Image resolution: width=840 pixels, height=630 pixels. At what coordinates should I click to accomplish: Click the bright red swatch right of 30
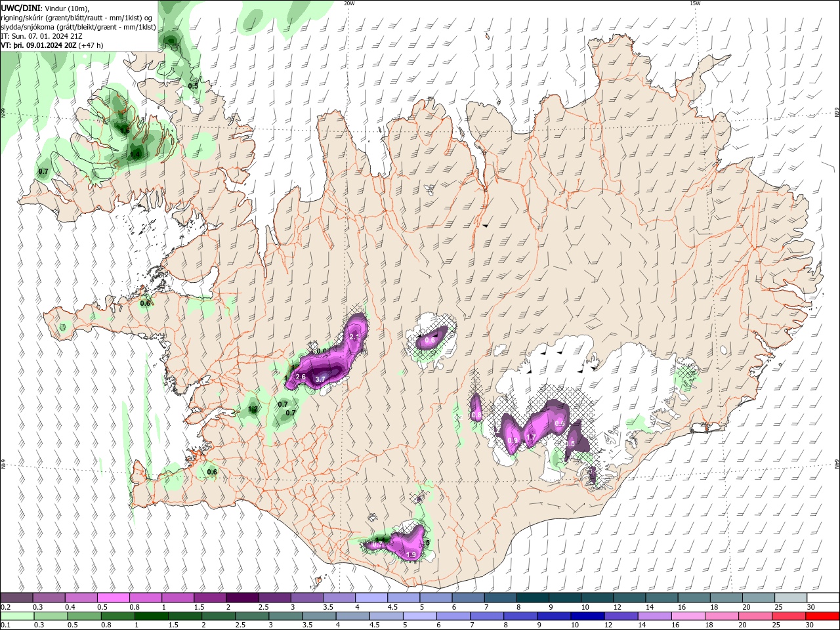click(x=822, y=616)
